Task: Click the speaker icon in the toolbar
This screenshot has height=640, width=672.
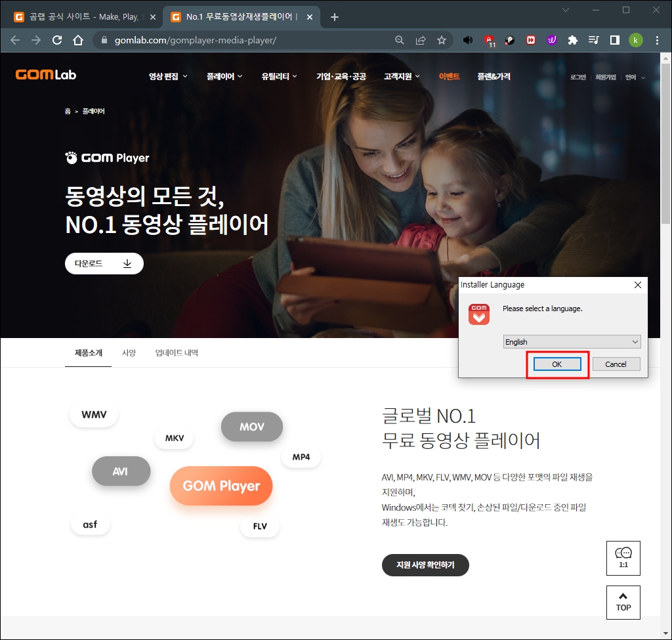Action: pos(467,40)
